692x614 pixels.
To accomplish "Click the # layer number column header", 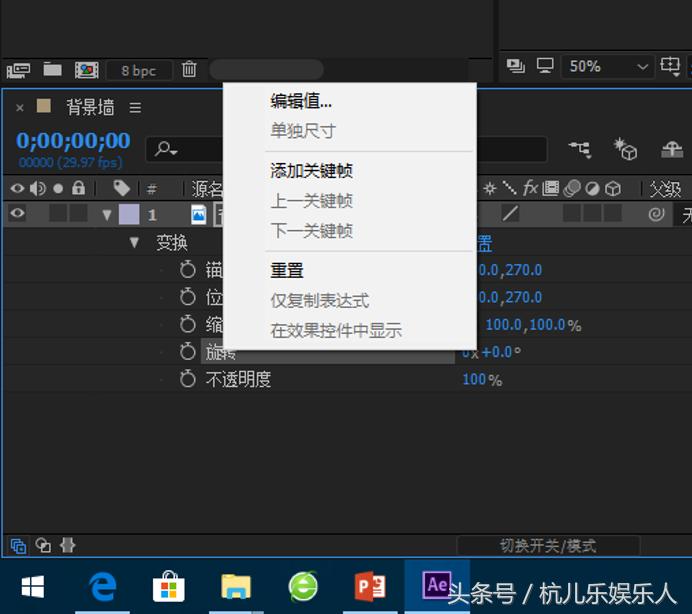I will tap(151, 190).
